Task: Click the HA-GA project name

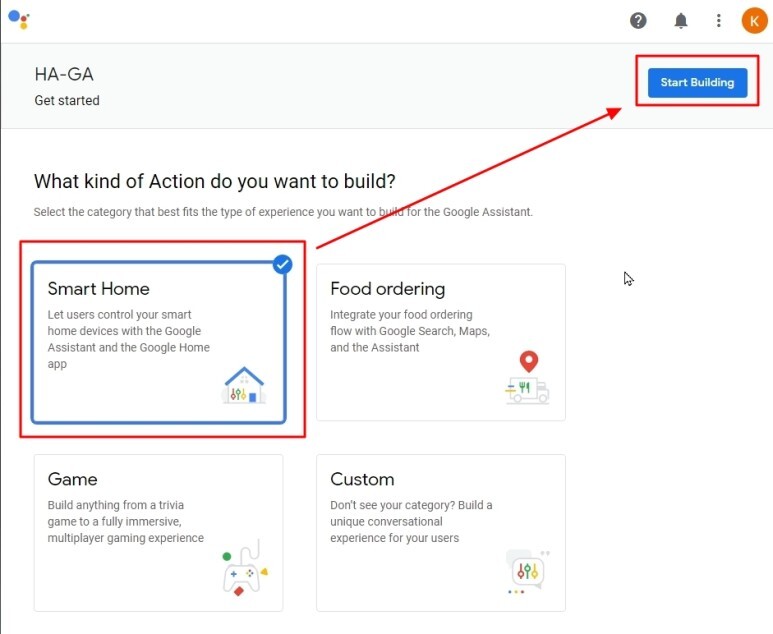Action: [x=64, y=74]
